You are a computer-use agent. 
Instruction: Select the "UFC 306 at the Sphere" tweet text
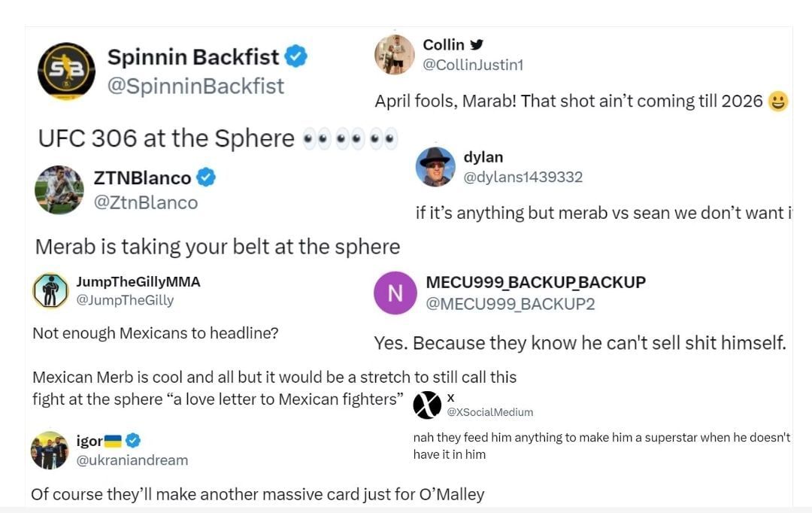click(166, 138)
